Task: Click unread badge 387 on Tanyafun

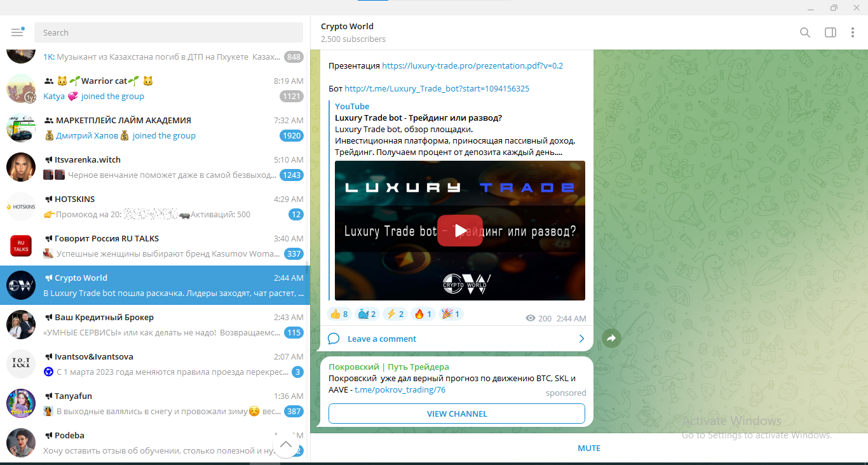Action: (294, 411)
